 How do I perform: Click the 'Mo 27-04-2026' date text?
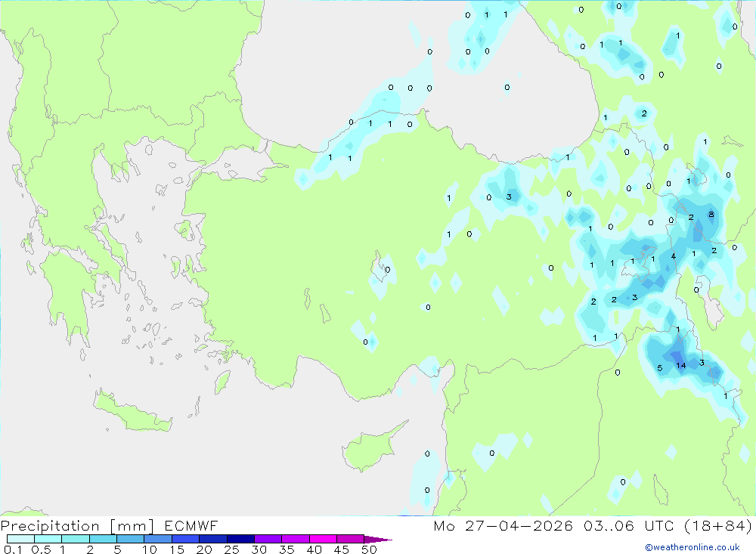click(503, 525)
